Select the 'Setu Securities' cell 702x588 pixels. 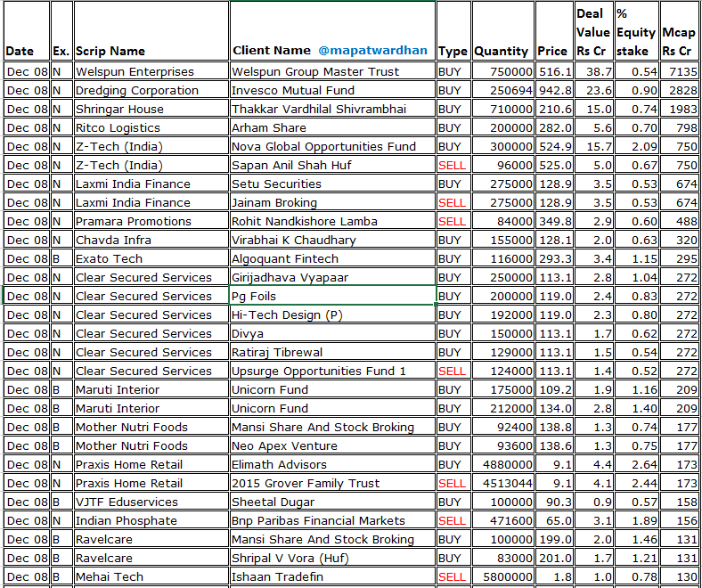point(332,184)
